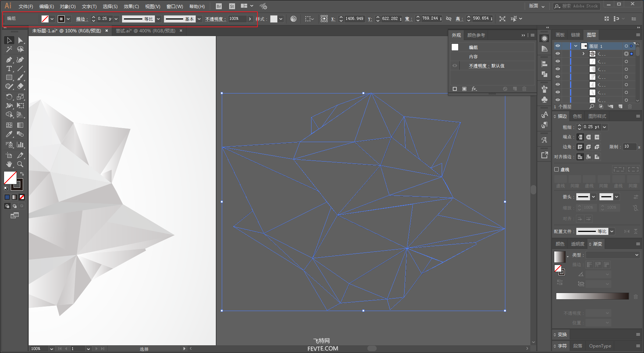Open the fx effects menu in Appearance panel

click(474, 89)
